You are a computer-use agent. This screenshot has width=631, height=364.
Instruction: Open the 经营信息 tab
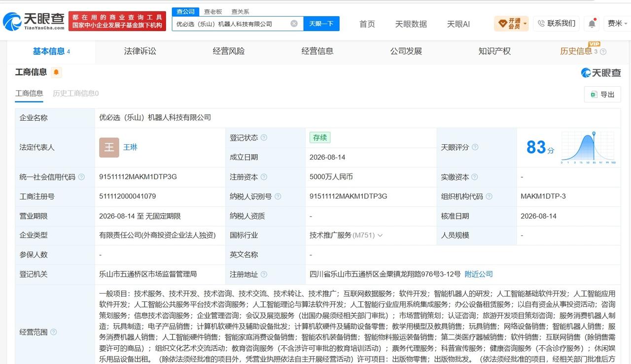point(317,51)
